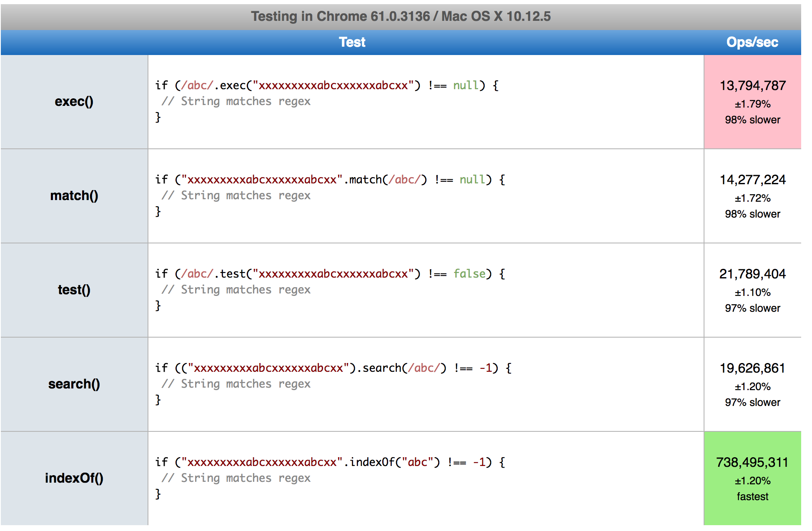Click the 'fastest' label text

click(x=752, y=497)
